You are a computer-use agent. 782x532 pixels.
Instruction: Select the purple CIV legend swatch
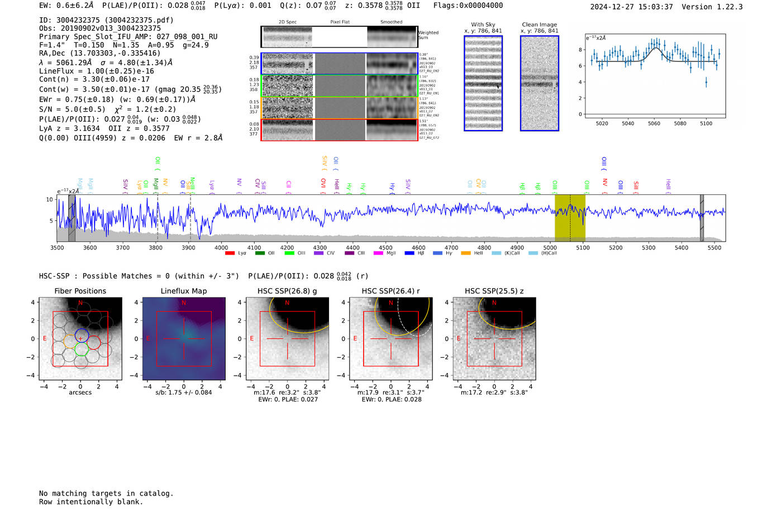click(x=319, y=253)
